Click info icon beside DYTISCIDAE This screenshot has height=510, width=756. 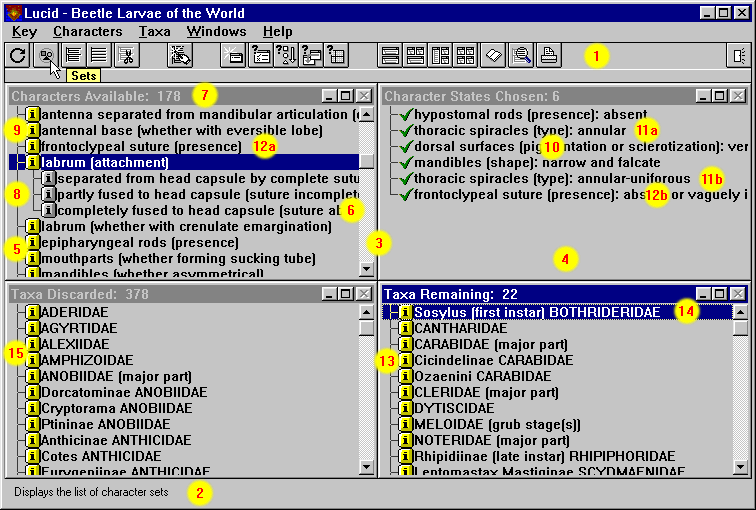pos(406,408)
